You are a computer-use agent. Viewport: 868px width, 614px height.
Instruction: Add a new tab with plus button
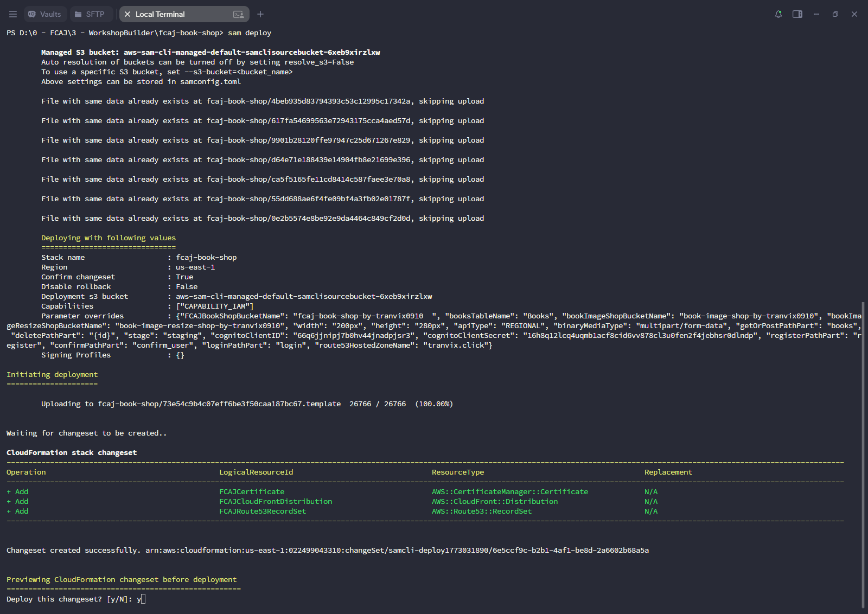260,14
